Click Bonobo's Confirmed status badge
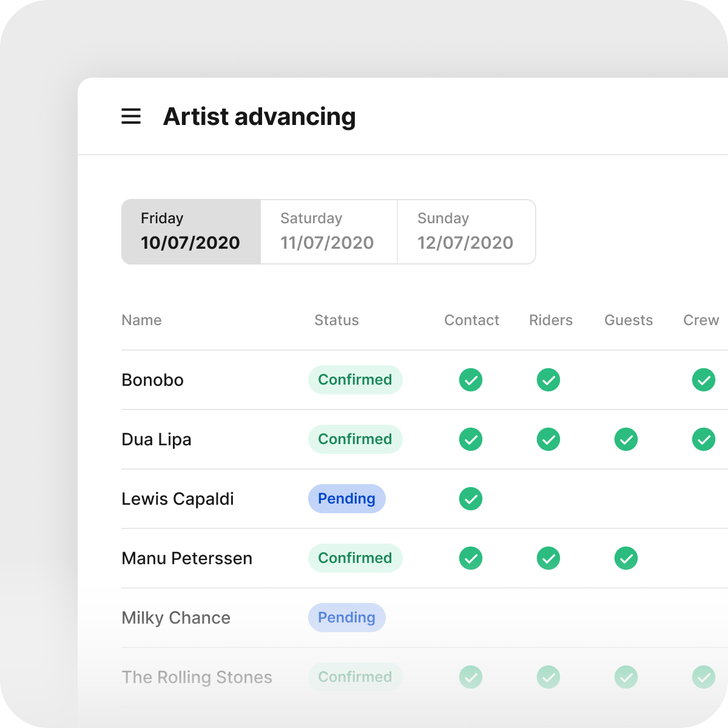The width and height of the screenshot is (728, 728). (355, 380)
